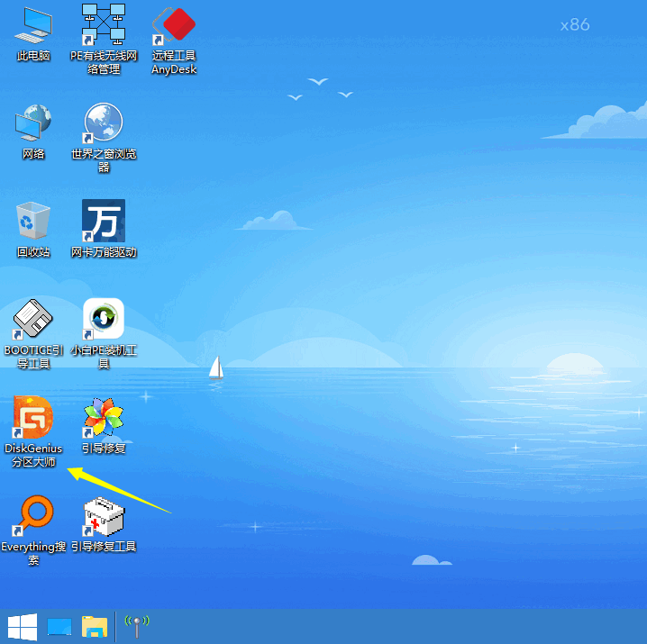Click the "小白PE装机工具" text label

click(x=104, y=357)
